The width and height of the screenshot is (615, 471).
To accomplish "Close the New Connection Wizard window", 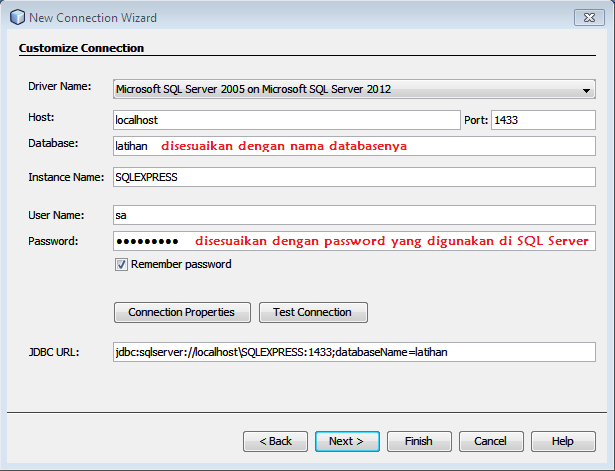I will [589, 18].
